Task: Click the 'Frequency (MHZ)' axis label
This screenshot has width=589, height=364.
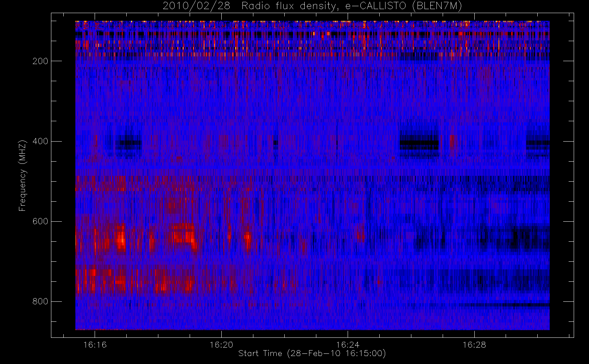Action: (23, 176)
